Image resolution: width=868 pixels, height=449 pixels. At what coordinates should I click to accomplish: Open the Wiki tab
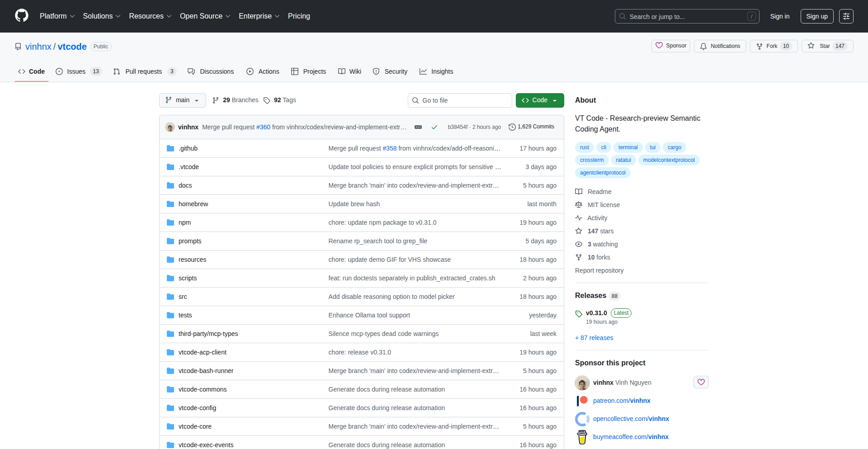349,71
